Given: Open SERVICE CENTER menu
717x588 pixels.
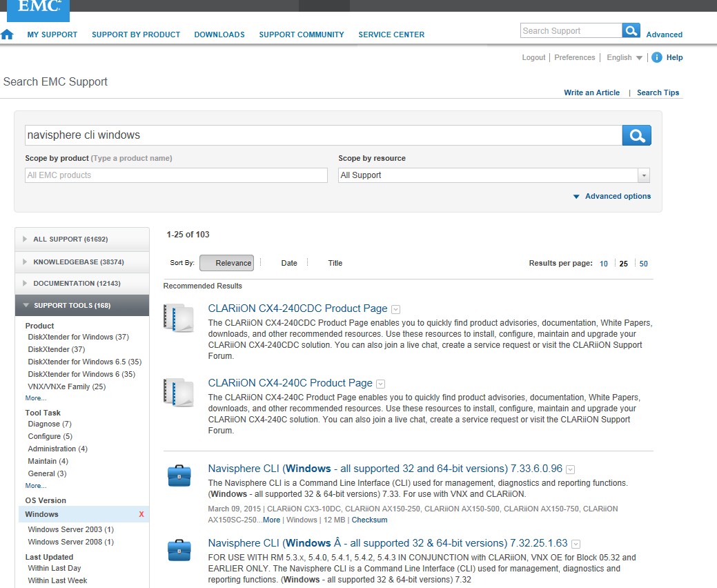Looking at the screenshot, I should 391,35.
